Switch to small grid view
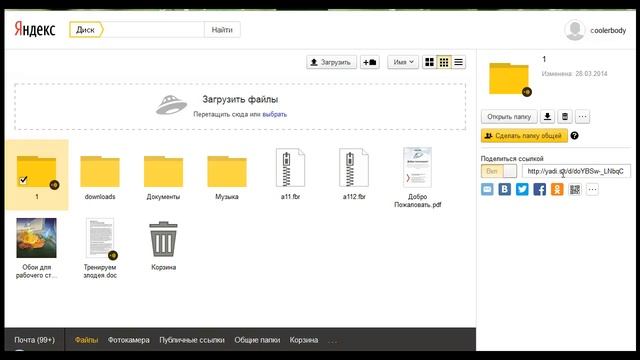The image size is (640, 360). tap(444, 62)
